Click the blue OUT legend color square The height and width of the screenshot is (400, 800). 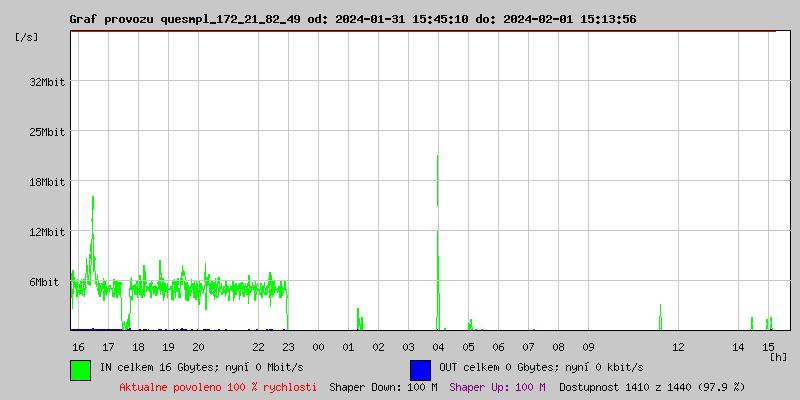click(420, 369)
